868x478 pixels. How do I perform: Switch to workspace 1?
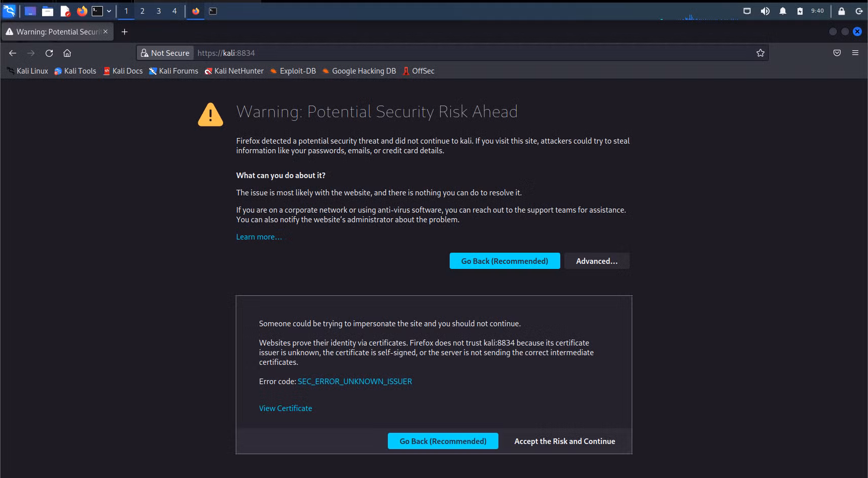tap(126, 11)
